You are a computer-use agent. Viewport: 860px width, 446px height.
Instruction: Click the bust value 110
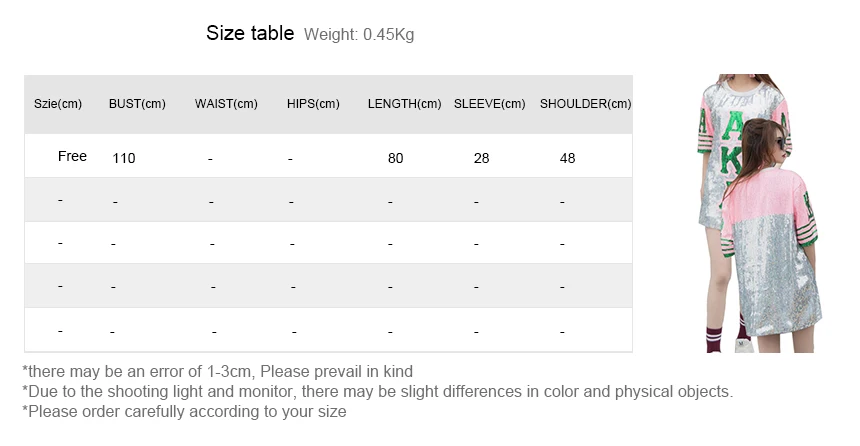124,158
